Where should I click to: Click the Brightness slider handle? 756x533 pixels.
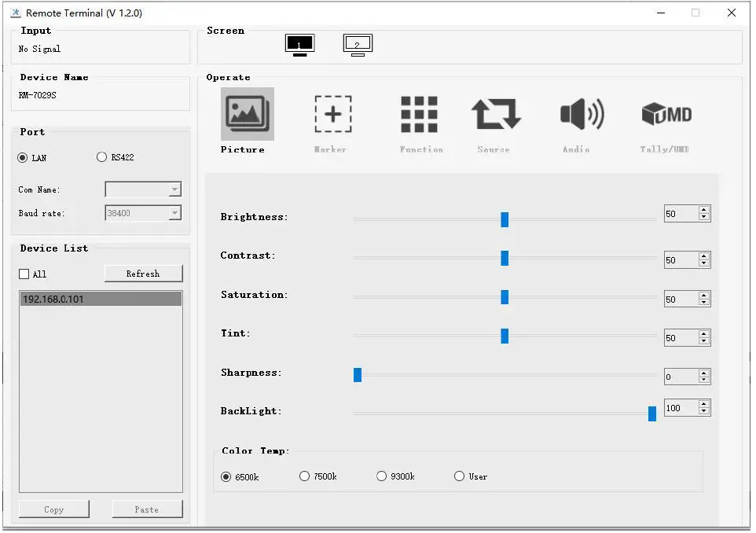pos(505,219)
